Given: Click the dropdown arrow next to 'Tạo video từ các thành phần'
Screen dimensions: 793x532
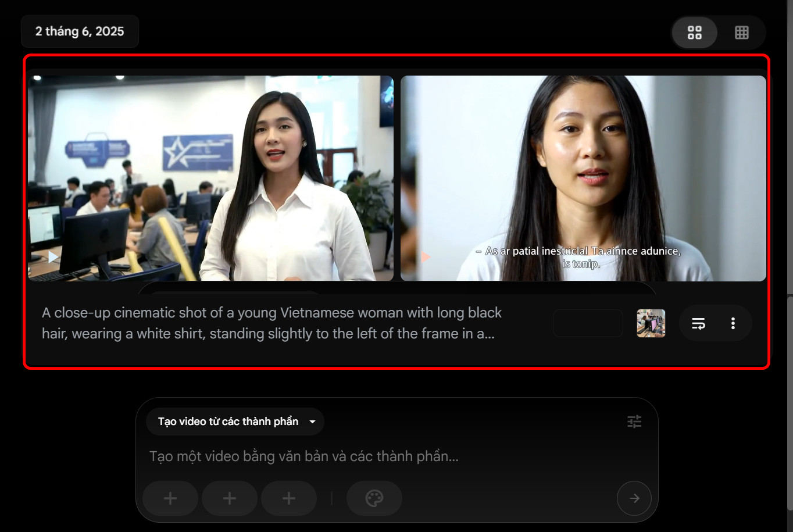Looking at the screenshot, I should pos(312,422).
